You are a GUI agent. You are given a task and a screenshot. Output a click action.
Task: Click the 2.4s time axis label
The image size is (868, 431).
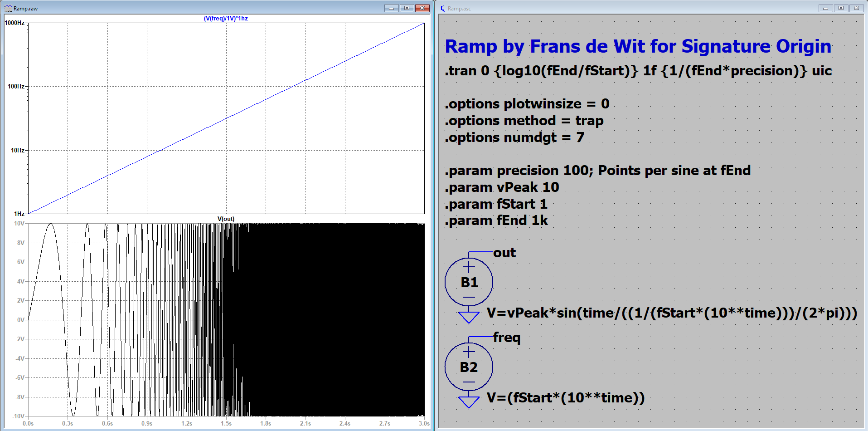pyautogui.click(x=345, y=423)
